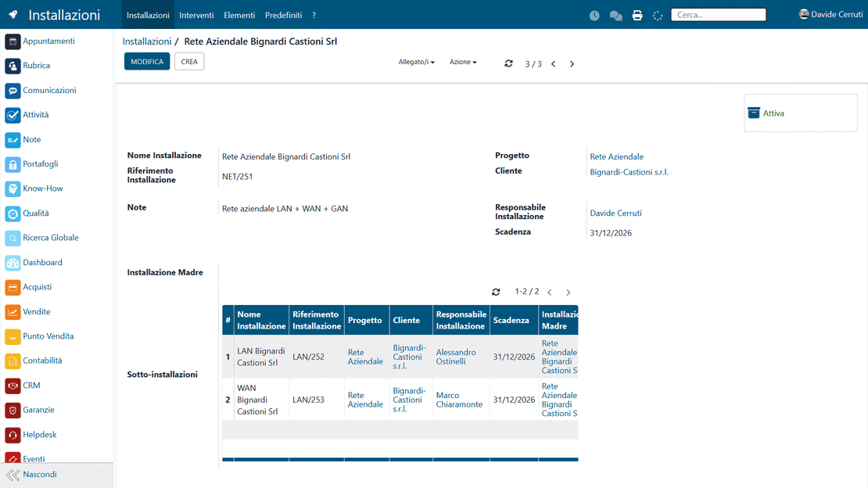Open the Comunicazioni icon
The width and height of the screenshot is (868, 488).
tap(13, 91)
